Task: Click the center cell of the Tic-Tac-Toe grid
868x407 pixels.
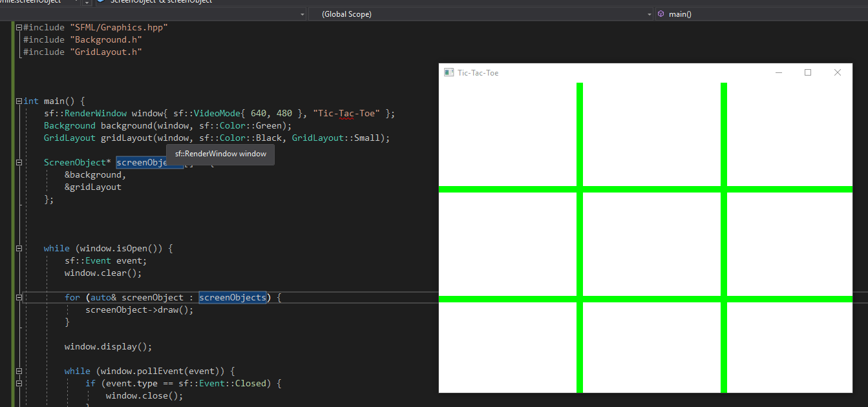Action: pyautogui.click(x=650, y=244)
